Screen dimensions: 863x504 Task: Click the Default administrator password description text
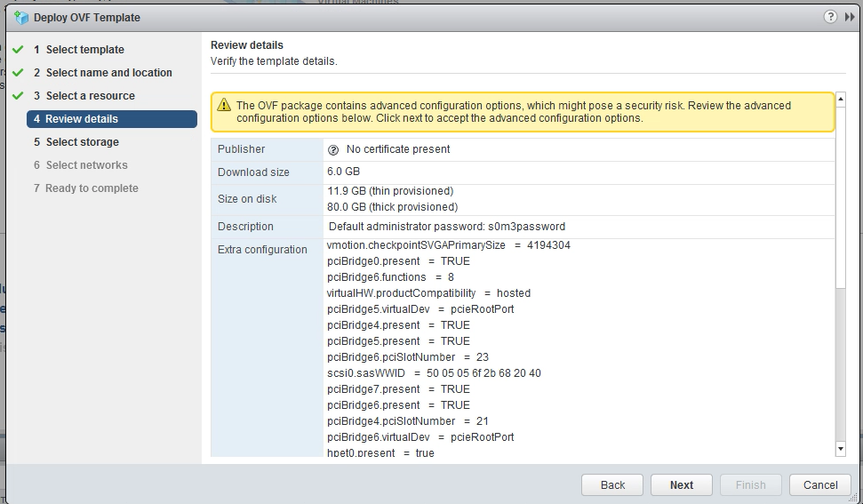[446, 227]
